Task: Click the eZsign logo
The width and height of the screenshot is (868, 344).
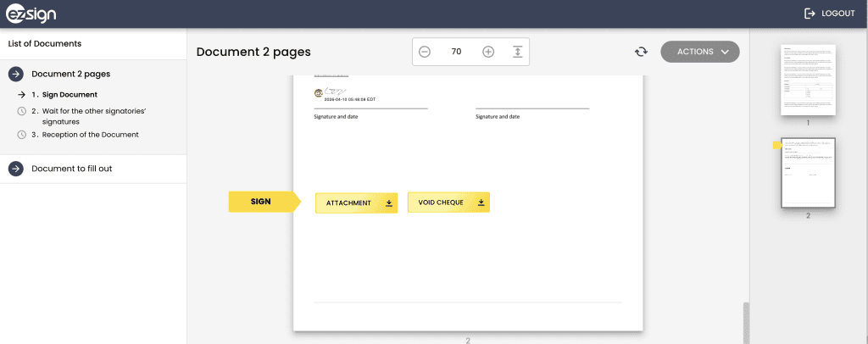Action: (x=32, y=14)
